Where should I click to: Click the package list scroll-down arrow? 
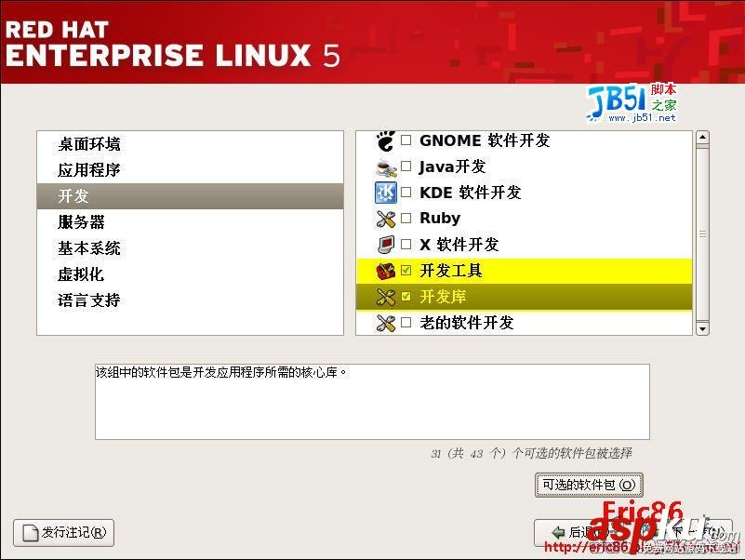(x=702, y=328)
